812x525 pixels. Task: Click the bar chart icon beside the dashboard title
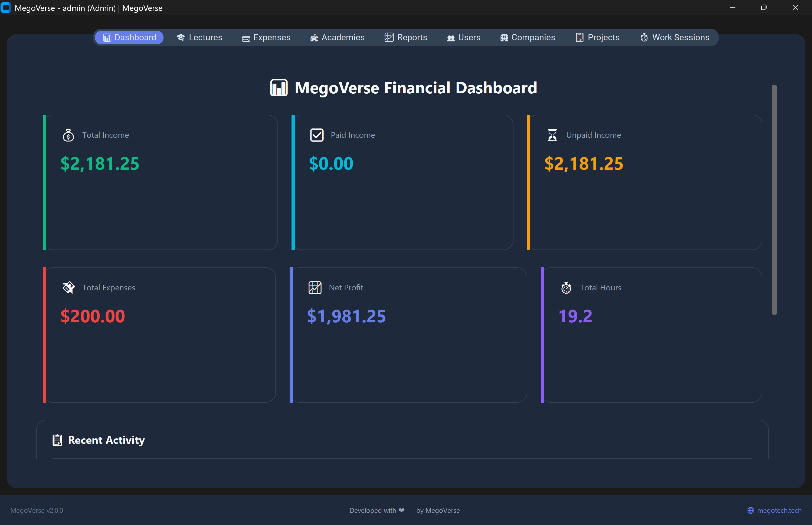click(279, 88)
